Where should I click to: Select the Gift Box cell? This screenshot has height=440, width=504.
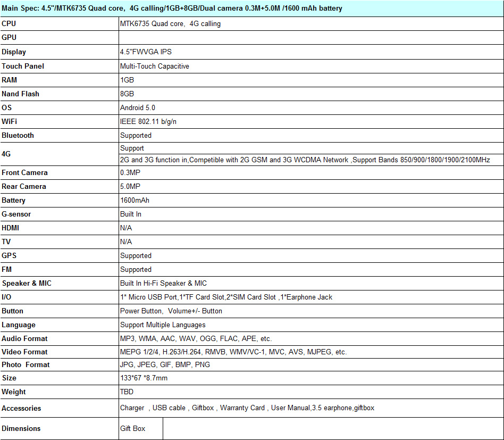[x=141, y=429]
